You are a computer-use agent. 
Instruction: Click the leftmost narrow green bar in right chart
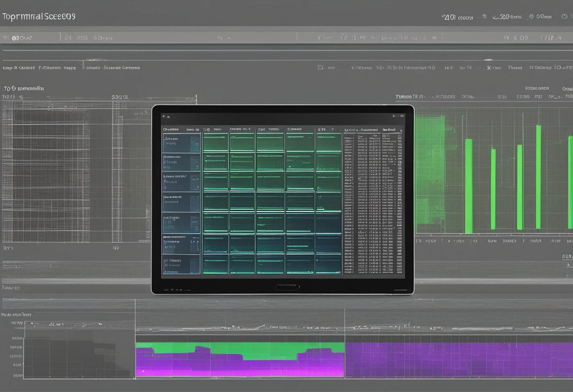(x=468, y=186)
